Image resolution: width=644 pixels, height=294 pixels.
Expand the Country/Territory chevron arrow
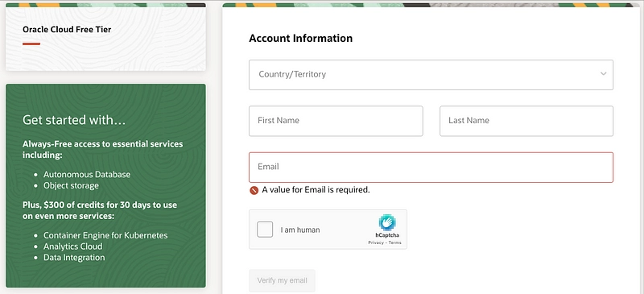603,74
